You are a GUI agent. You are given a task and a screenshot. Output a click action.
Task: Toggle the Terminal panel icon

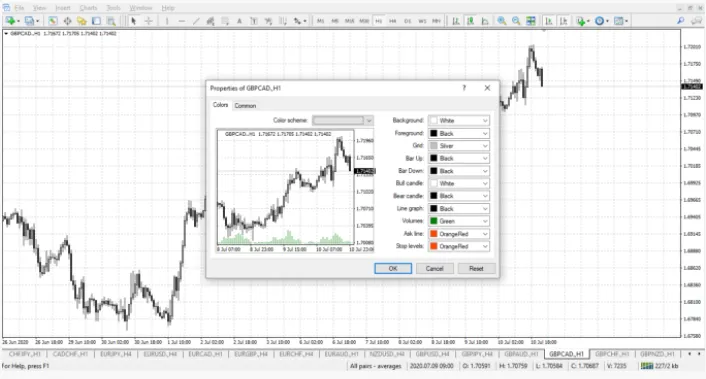[96, 21]
